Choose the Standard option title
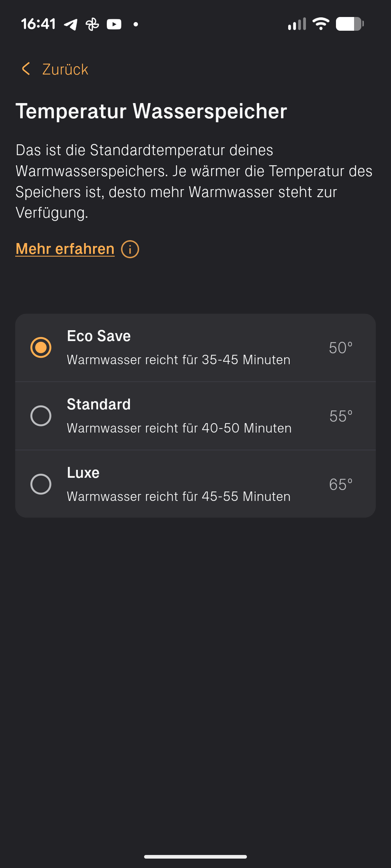 click(99, 404)
